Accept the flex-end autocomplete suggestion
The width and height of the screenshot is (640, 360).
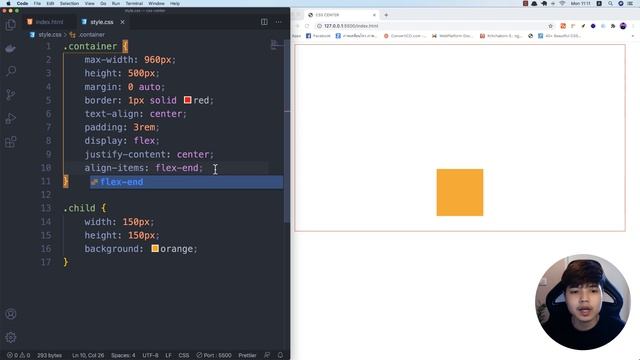click(x=186, y=182)
